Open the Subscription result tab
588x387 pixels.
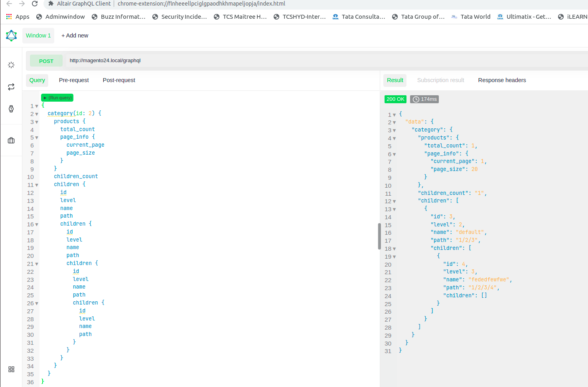click(x=440, y=80)
